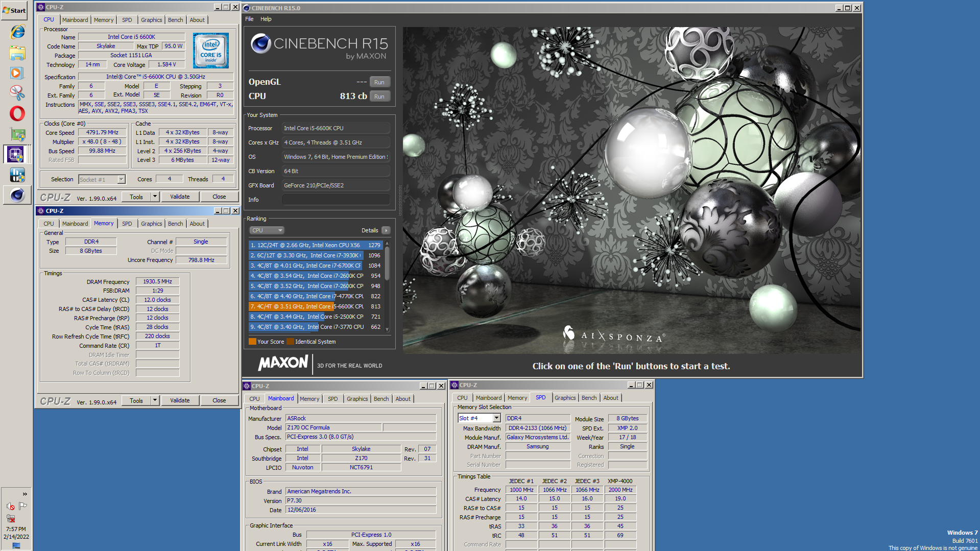Open the Snipping Tool taskbar icon

(17, 93)
